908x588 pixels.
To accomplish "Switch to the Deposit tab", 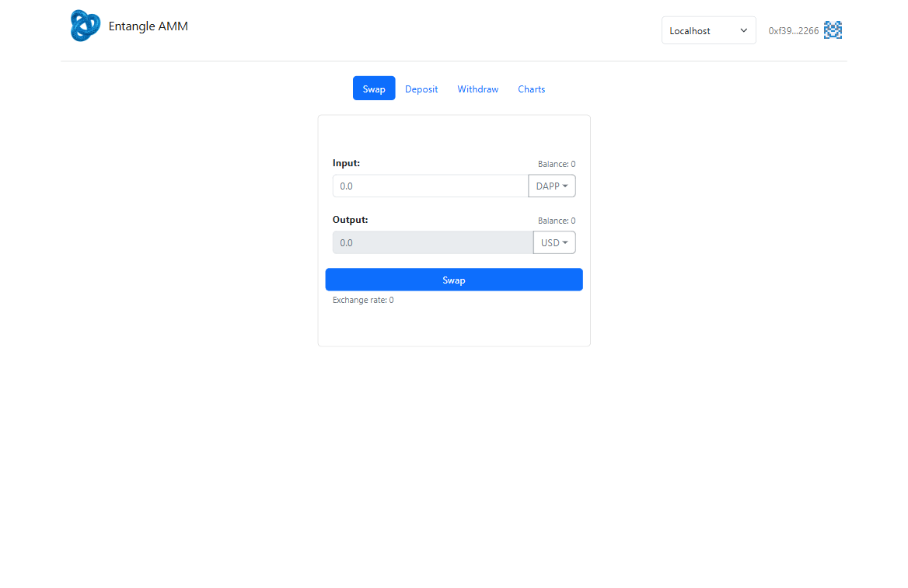I will point(421,89).
